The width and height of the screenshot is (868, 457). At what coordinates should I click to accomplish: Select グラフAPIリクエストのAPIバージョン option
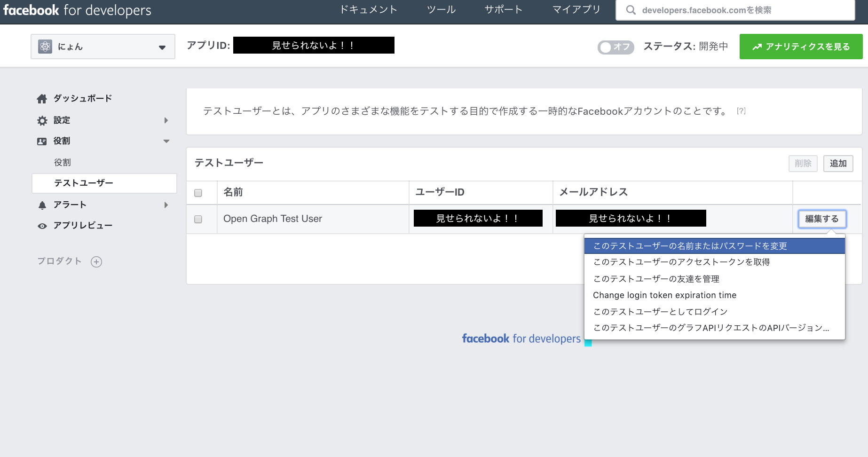point(714,328)
